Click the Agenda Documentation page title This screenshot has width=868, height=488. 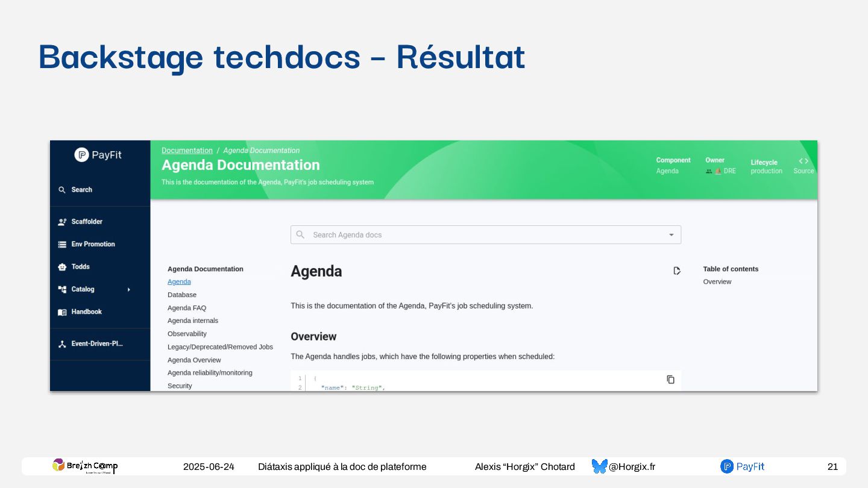pyautogui.click(x=241, y=165)
